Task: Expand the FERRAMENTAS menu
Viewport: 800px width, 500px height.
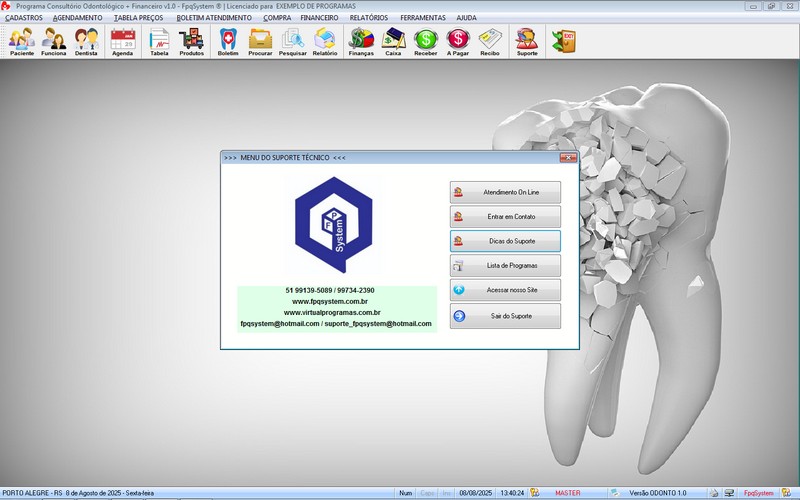Action: (423, 18)
